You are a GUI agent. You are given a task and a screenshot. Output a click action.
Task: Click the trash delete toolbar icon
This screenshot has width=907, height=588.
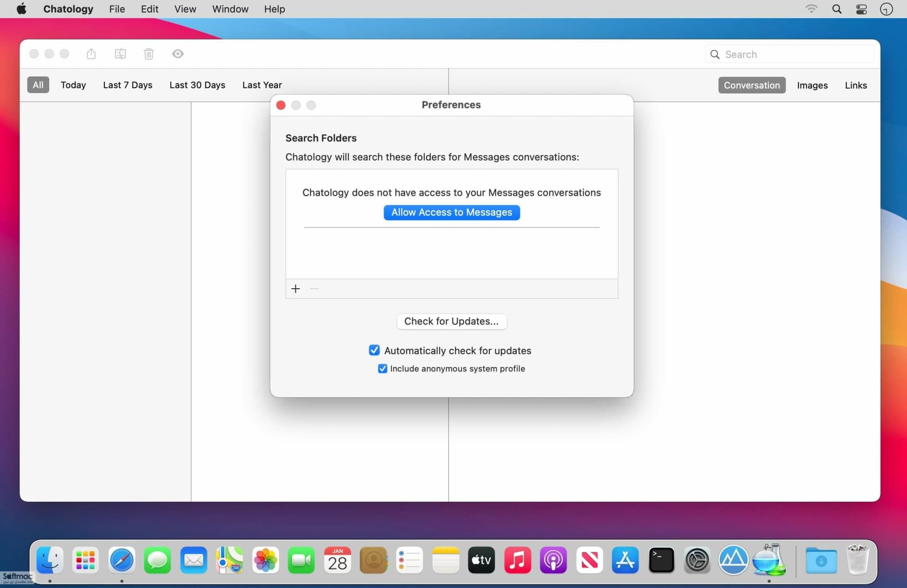pos(149,54)
